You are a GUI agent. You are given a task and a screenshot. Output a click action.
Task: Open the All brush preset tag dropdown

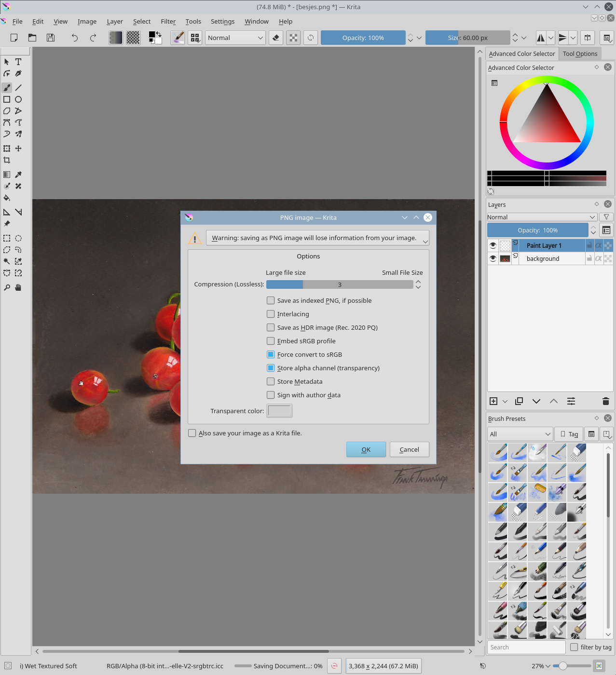(520, 434)
